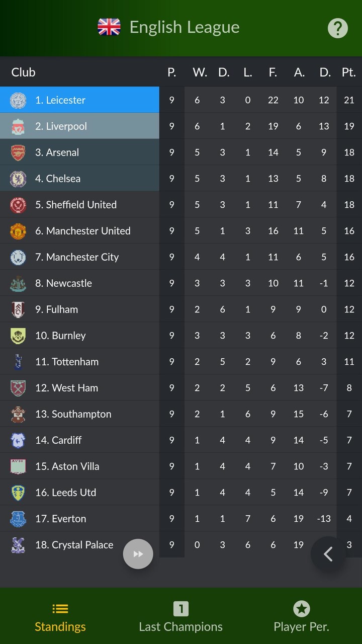Image resolution: width=362 pixels, height=644 pixels.
Task: Tap the English League title
Action: tap(185, 27)
